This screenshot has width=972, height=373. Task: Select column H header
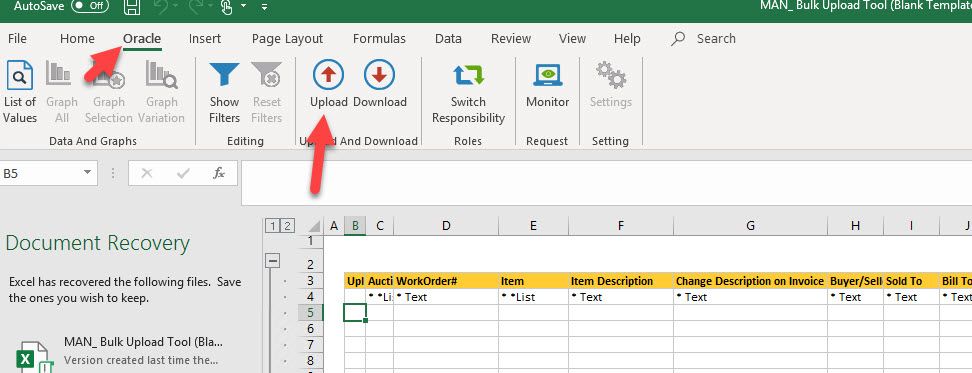click(x=855, y=226)
